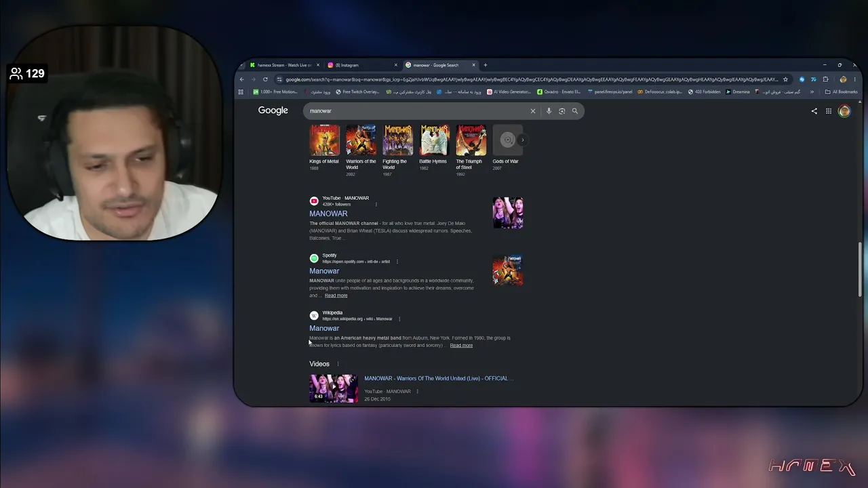
Task: Select the Fighting the World album
Action: pyautogui.click(x=397, y=140)
